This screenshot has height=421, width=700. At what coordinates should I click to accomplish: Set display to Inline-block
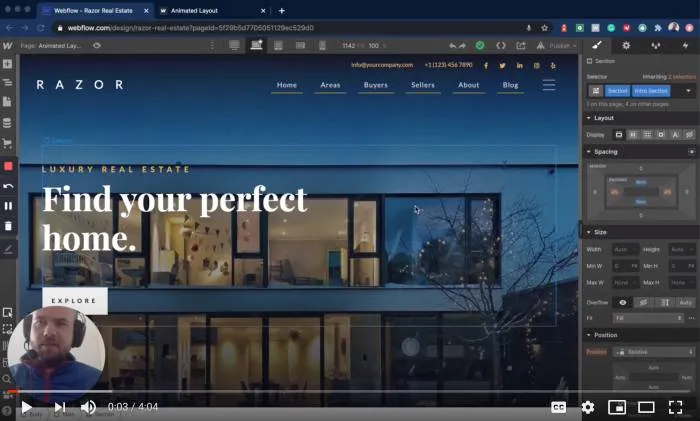tap(661, 134)
